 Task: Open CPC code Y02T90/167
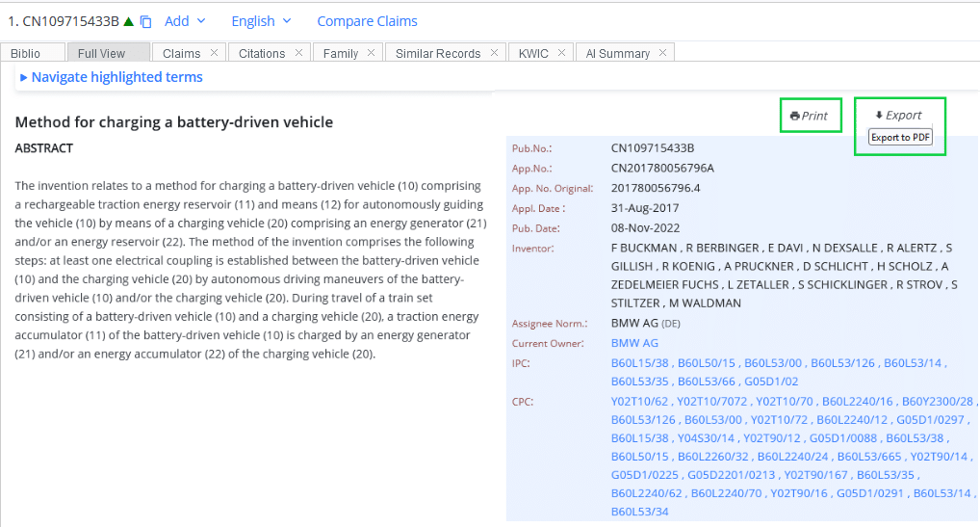(815, 475)
